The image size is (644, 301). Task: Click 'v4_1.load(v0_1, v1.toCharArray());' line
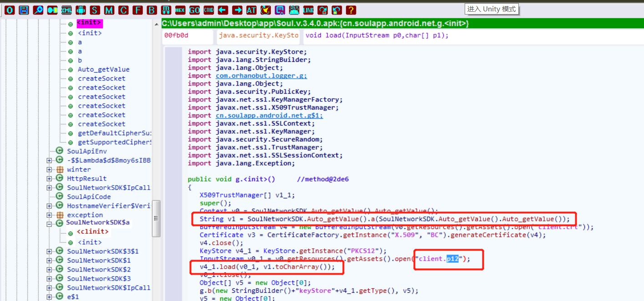point(267,267)
